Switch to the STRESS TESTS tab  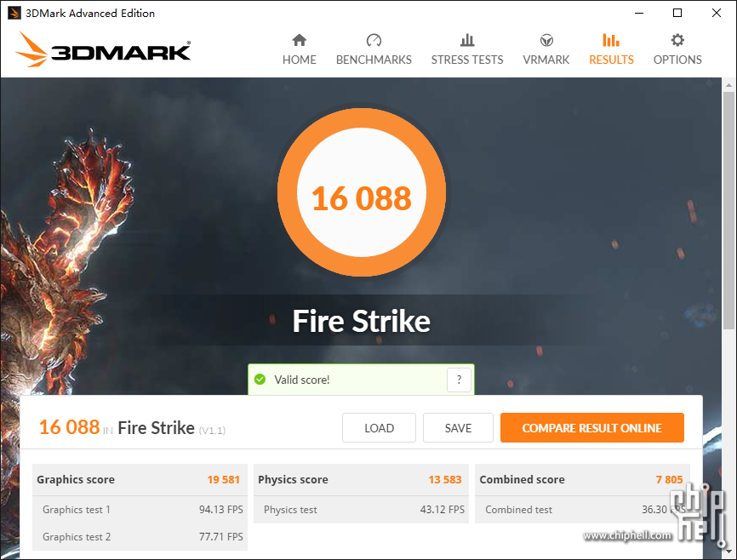point(466,60)
